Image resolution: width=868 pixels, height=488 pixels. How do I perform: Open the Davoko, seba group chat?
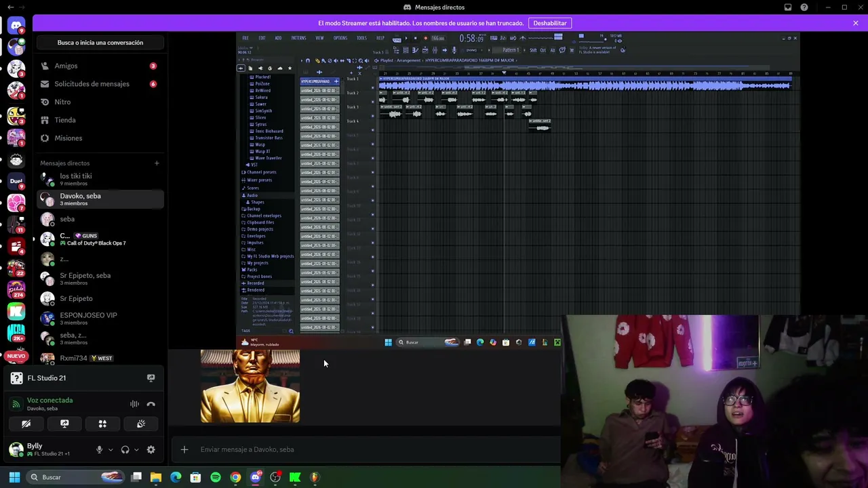click(100, 199)
